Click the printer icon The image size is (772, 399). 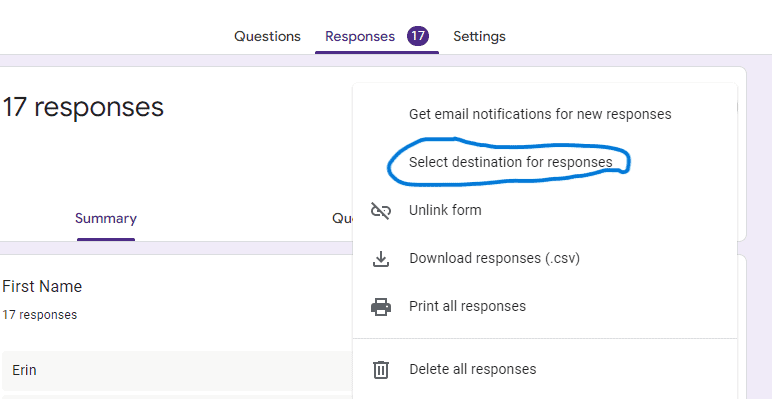(x=381, y=306)
